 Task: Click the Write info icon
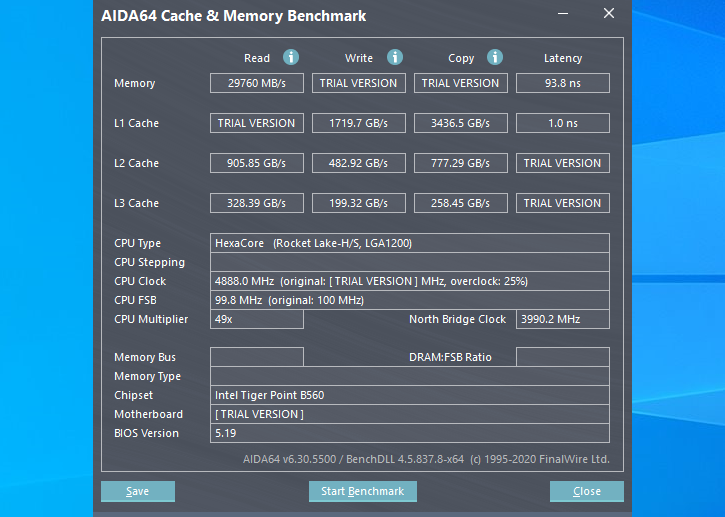coord(394,57)
